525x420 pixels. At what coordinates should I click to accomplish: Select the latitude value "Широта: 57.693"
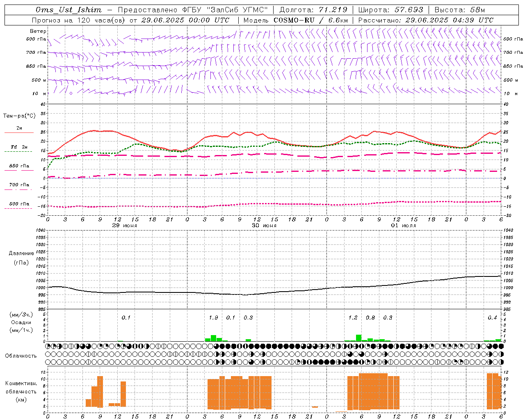pos(390,10)
